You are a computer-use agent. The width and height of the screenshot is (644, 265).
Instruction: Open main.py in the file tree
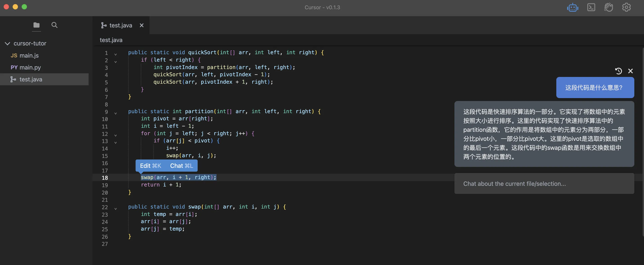(x=30, y=67)
